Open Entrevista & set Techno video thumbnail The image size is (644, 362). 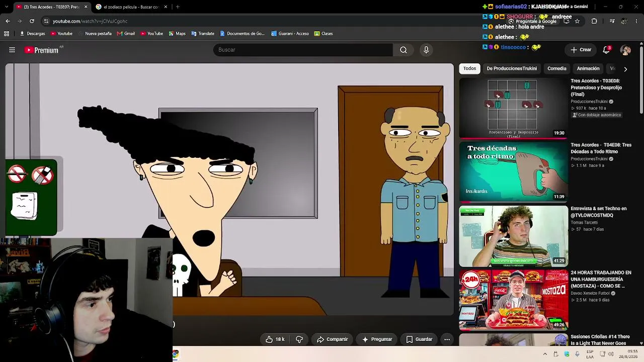pyautogui.click(x=513, y=236)
